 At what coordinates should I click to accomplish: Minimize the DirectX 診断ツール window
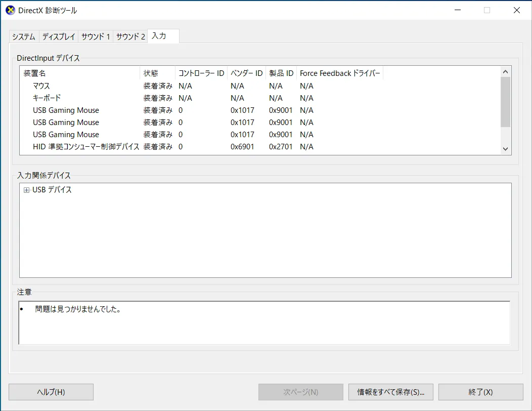pos(458,10)
